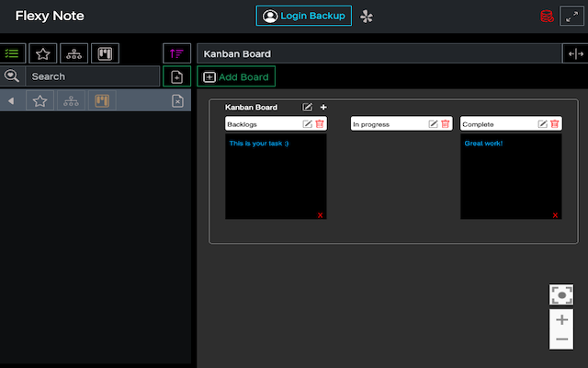
Task: Click the split width arrows icon
Action: click(575, 53)
